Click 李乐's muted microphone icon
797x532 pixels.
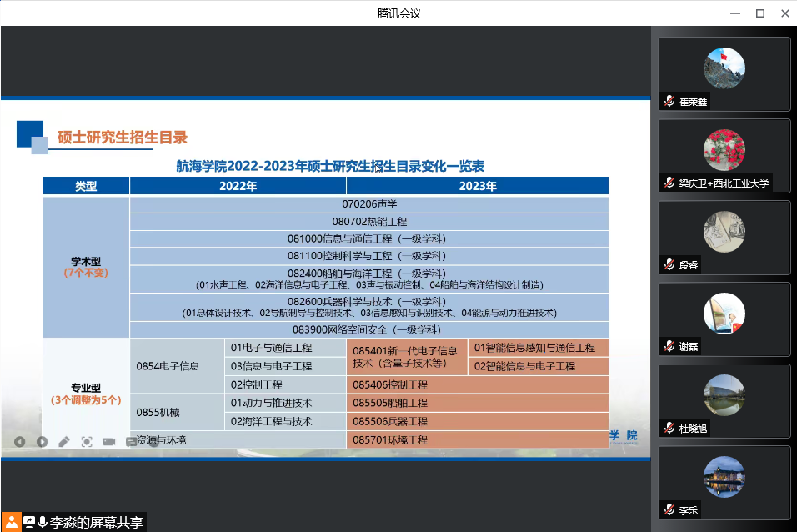pos(669,509)
